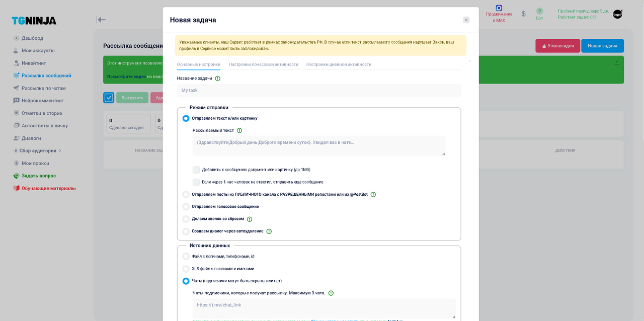
Task: Click the Отметки в сториз icon
Action: point(16,113)
